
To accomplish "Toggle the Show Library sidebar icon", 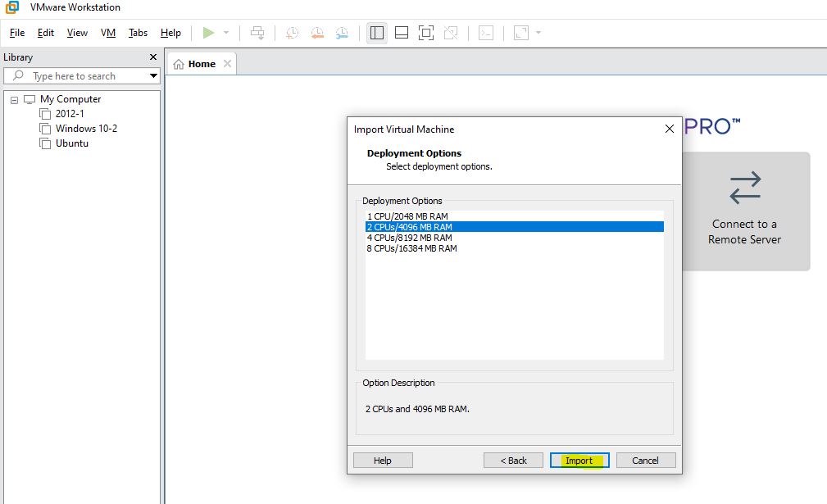I will tap(377, 33).
